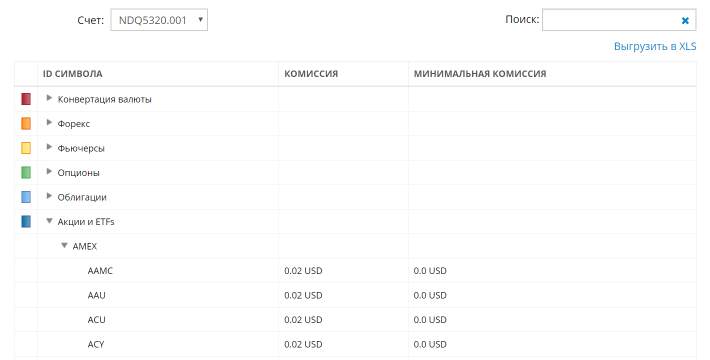This screenshot has width=710, height=360.
Task: Focus the Поиск search input field
Action: click(619, 20)
